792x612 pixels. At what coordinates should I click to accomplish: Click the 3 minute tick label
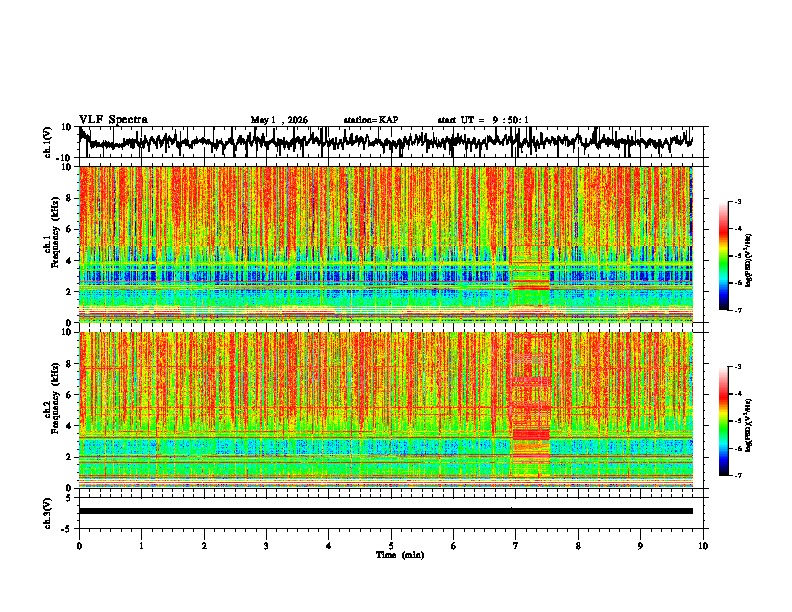[266, 546]
